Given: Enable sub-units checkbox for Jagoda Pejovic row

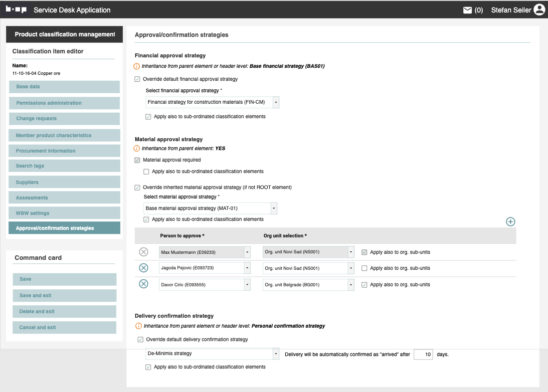Looking at the screenshot, I should pos(364,268).
